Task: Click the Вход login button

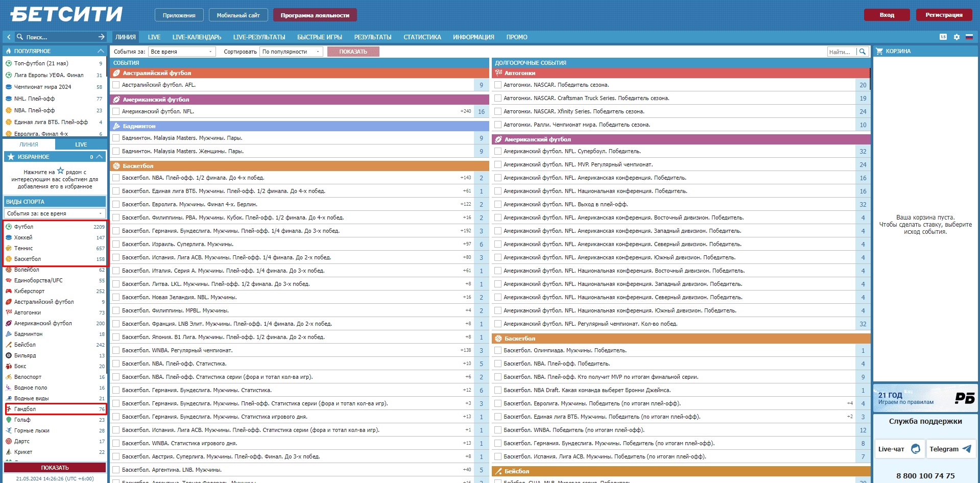Action: pos(887,15)
